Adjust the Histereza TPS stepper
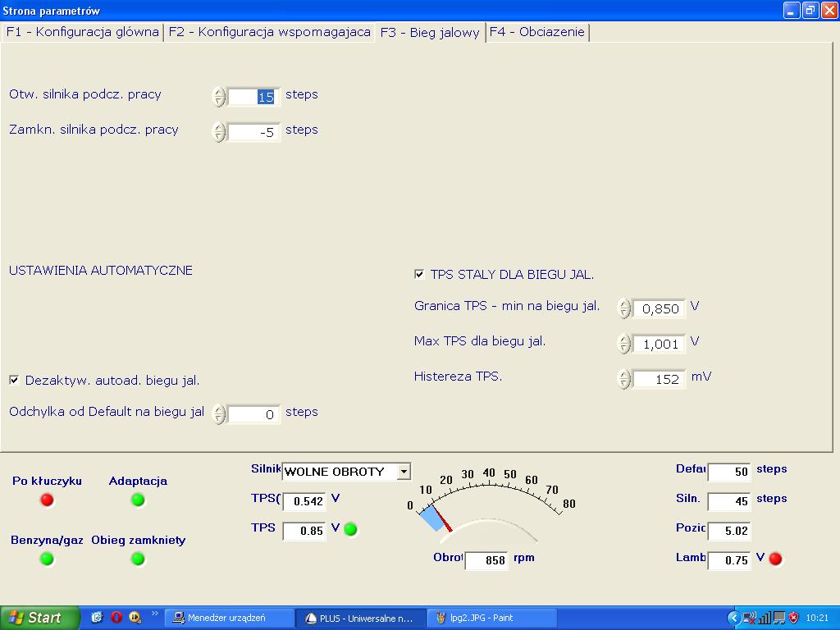The width and height of the screenshot is (840, 630). point(624,378)
